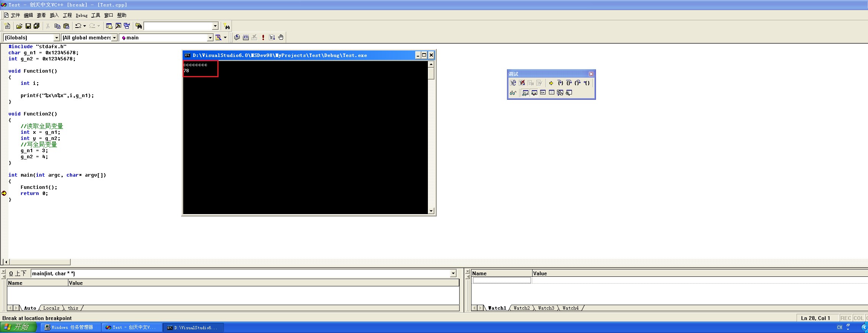868x333 pixels.
Task: Expand the main function dropdown
Action: click(x=210, y=37)
